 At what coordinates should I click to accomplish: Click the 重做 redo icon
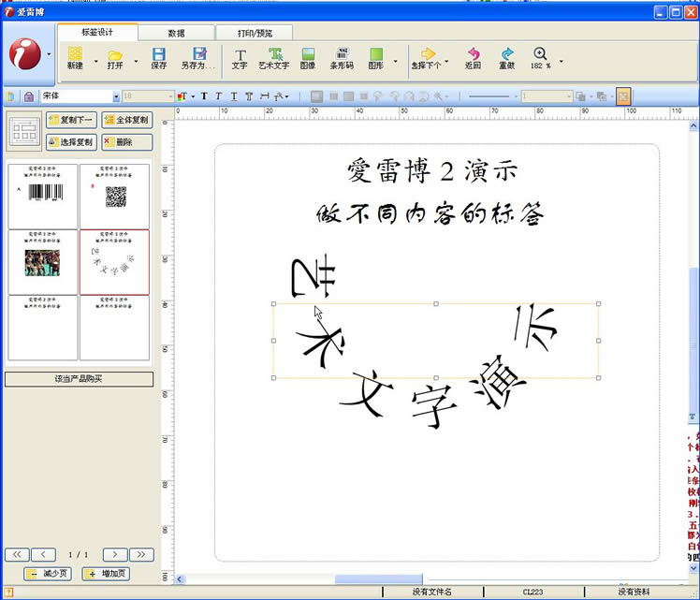coord(506,53)
